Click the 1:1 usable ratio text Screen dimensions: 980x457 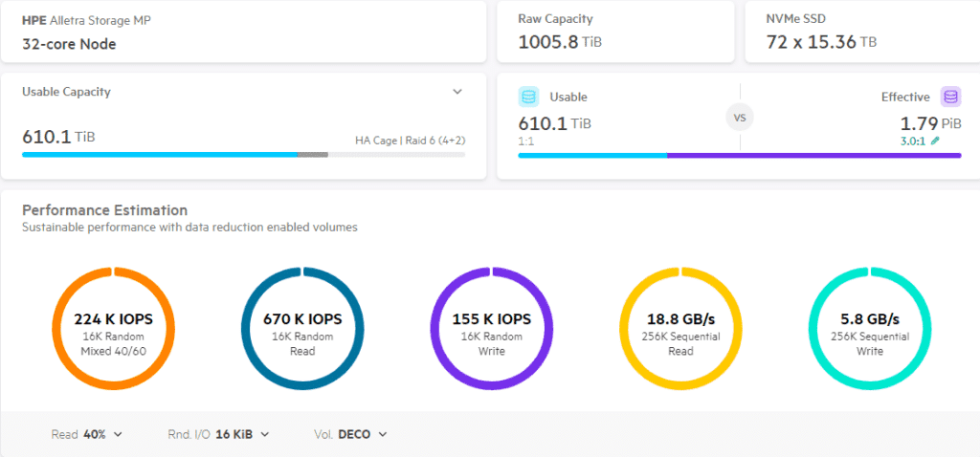(x=525, y=141)
